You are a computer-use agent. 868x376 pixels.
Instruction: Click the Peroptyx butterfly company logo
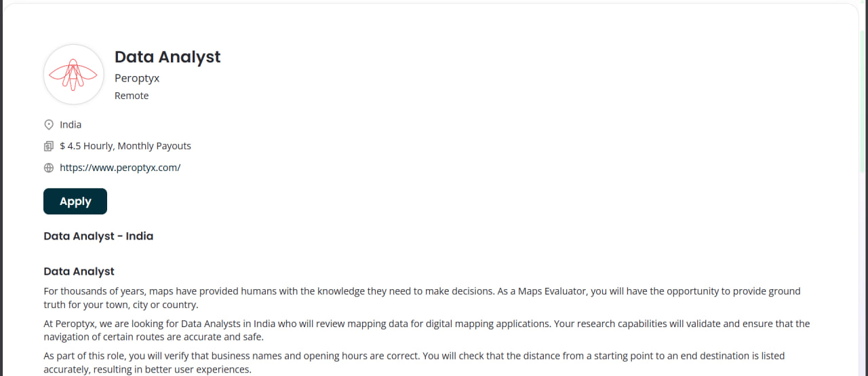point(73,75)
